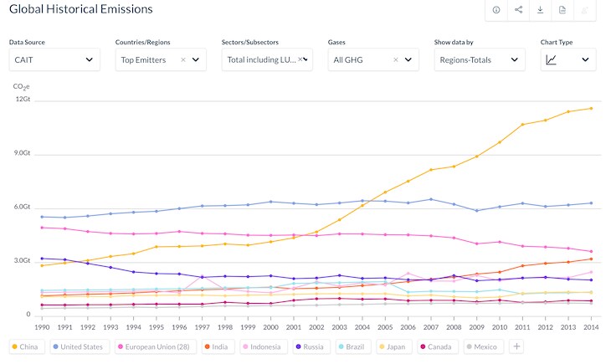Clear the Top Emitters selection with its X

point(183,59)
